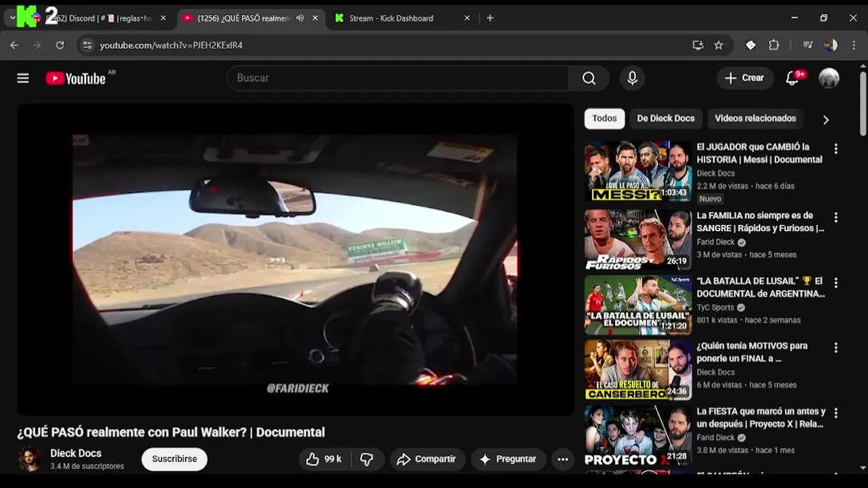This screenshot has width=868, height=488.
Task: Mute the audio speaker icon on YouTube tab
Action: pyautogui.click(x=300, y=18)
